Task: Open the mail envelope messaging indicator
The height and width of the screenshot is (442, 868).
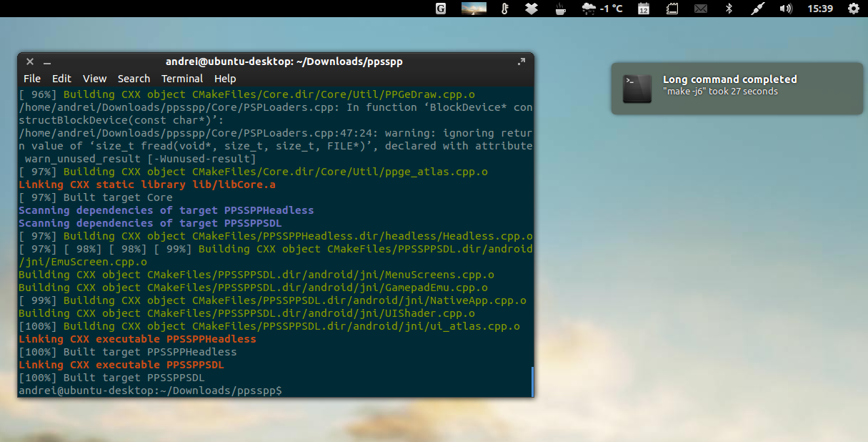Action: tap(701, 9)
